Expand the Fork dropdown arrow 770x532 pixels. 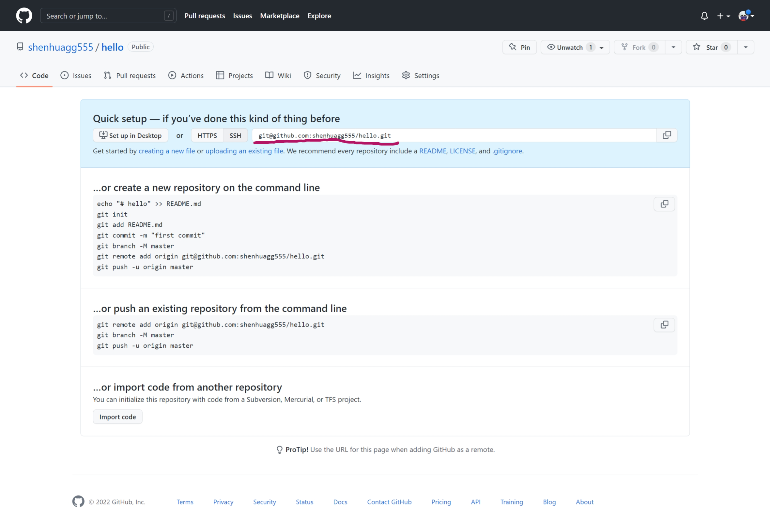tap(673, 47)
